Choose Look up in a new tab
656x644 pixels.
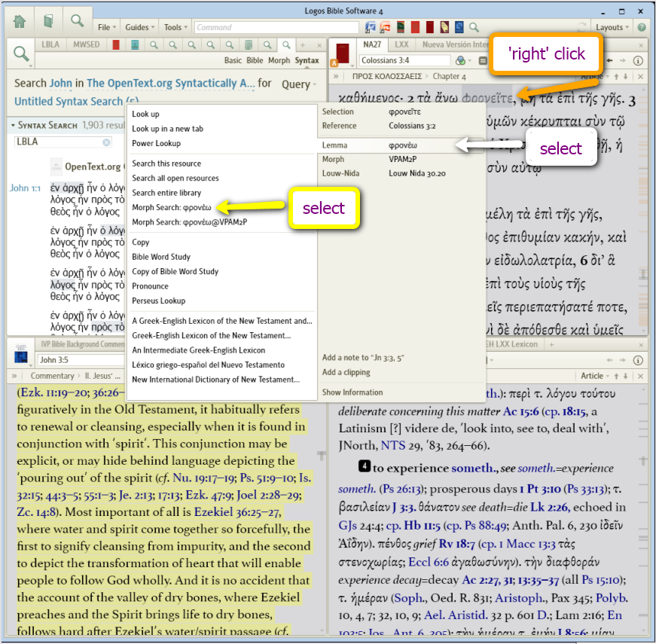pyautogui.click(x=167, y=129)
